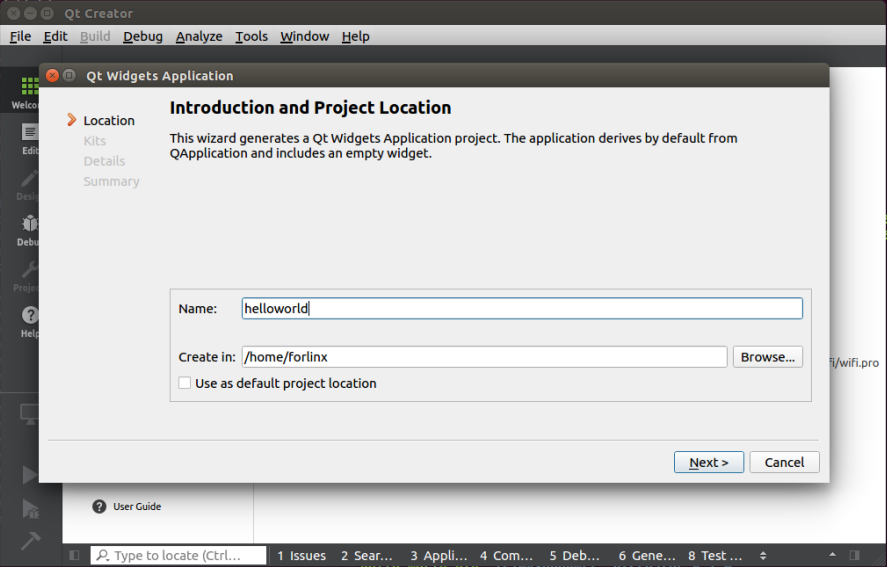
Task: Toggle the right sidebar button in status bar
Action: pyautogui.click(x=854, y=556)
